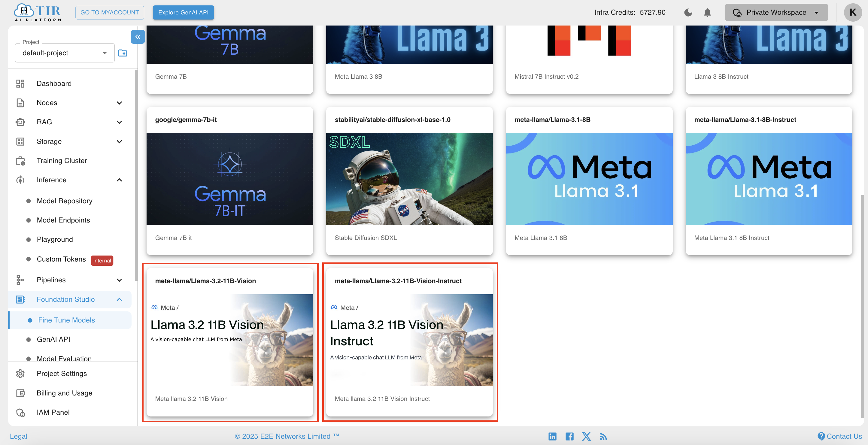Select the Gemma 7B model card
The height and width of the screenshot is (445, 868).
[230, 60]
